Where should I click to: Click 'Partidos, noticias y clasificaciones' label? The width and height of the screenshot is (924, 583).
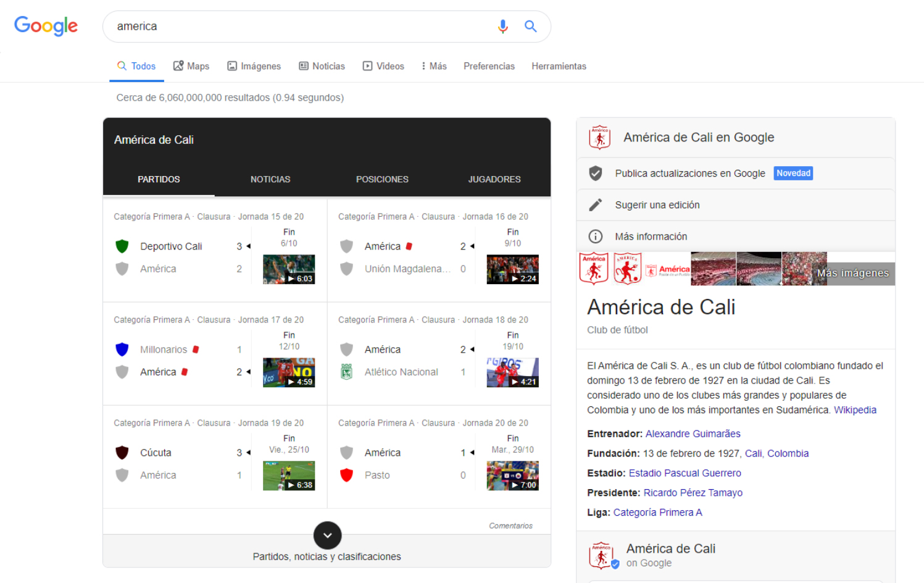[327, 556]
